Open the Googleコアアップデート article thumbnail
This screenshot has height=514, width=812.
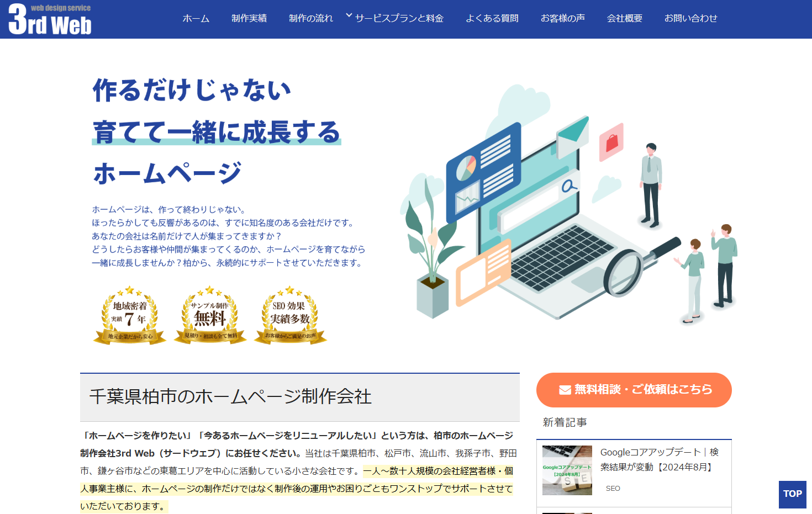click(x=567, y=470)
